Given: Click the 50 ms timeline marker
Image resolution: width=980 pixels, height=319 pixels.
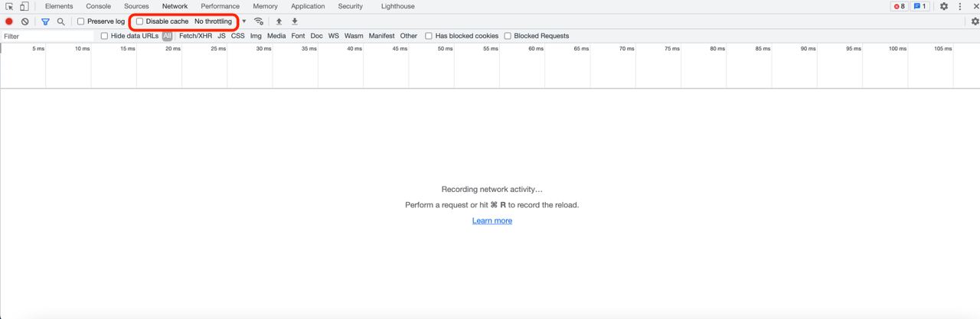Looking at the screenshot, I should pos(446,49).
